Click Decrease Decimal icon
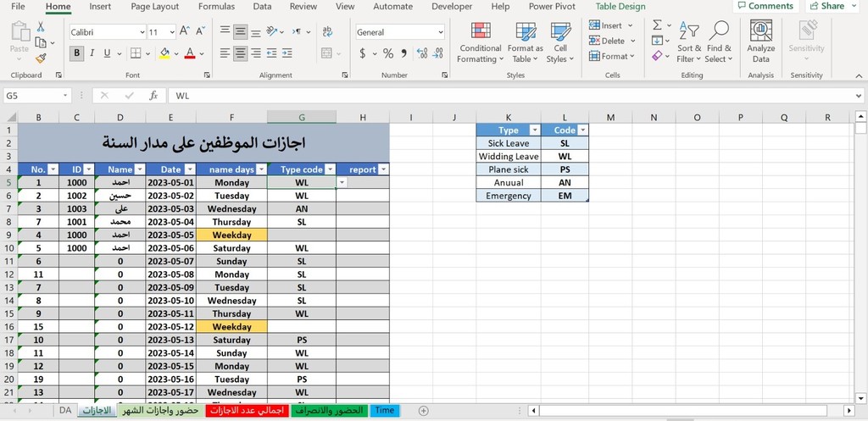 click(438, 53)
